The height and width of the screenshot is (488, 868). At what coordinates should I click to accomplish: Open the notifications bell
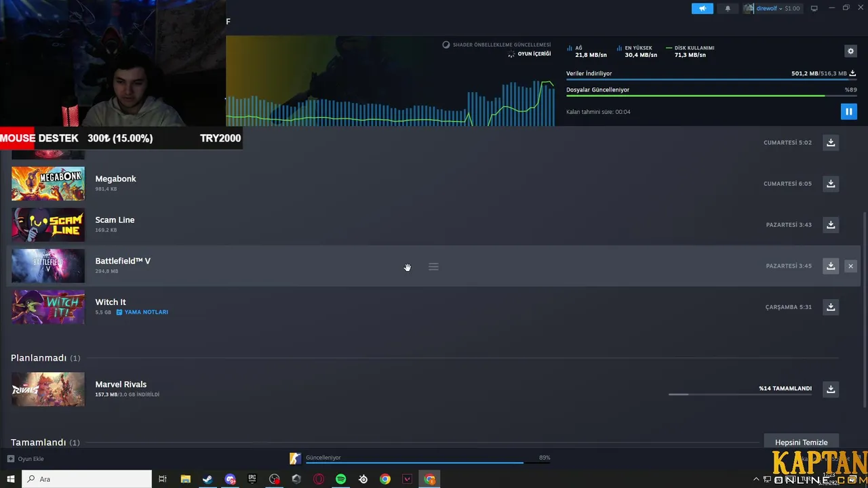point(728,8)
